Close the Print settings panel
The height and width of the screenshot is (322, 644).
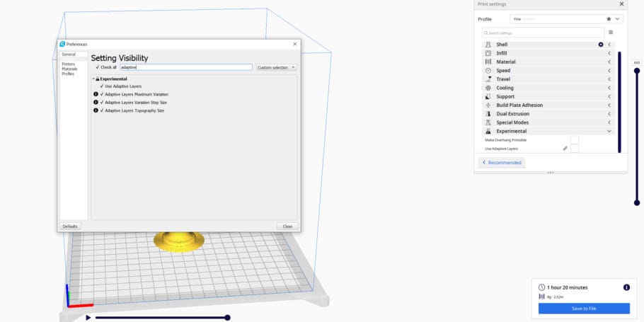click(x=621, y=4)
